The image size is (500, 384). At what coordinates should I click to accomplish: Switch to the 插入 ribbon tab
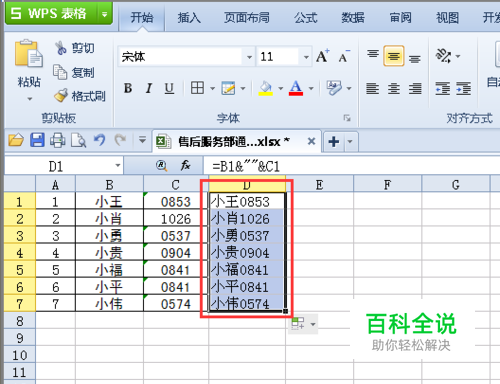[189, 17]
